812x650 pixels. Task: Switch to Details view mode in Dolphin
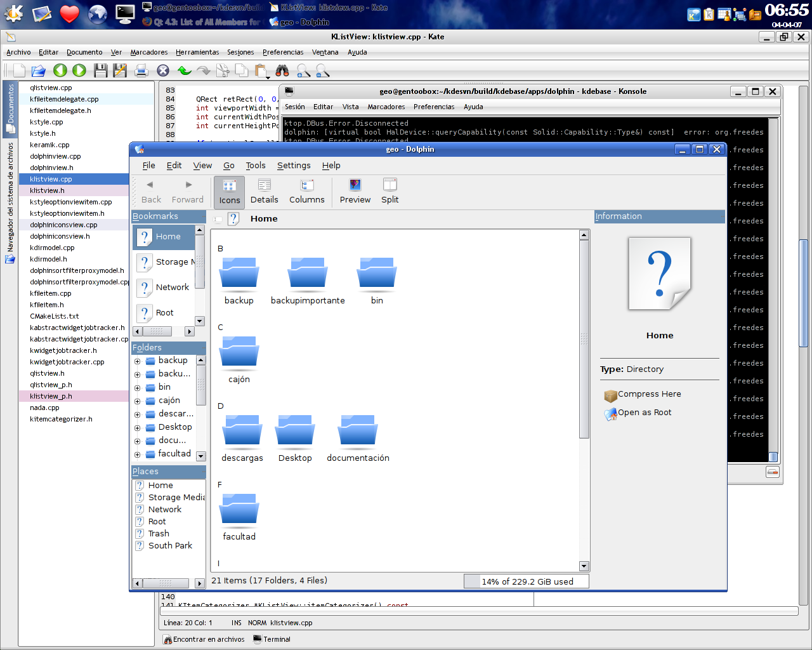click(x=265, y=192)
